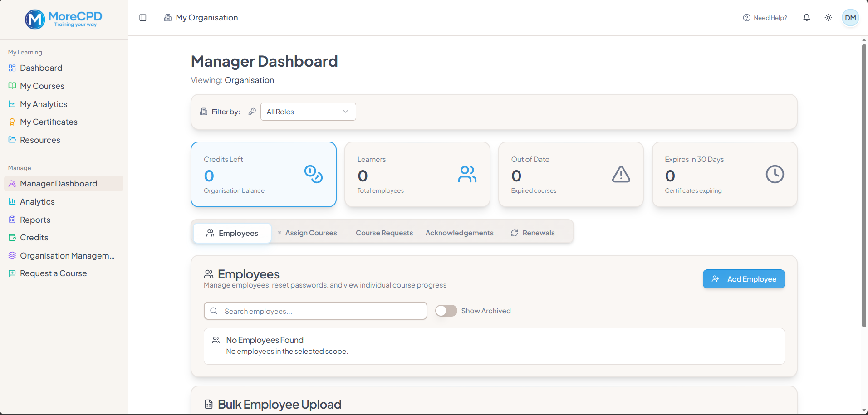Open DM user avatar menu
The width and height of the screenshot is (868, 415).
click(x=850, y=18)
